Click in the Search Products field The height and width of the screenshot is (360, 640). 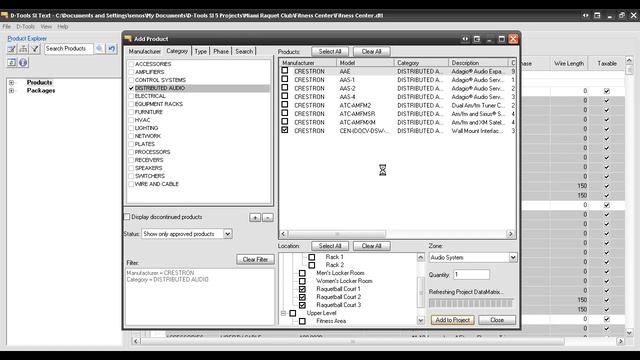[69, 49]
